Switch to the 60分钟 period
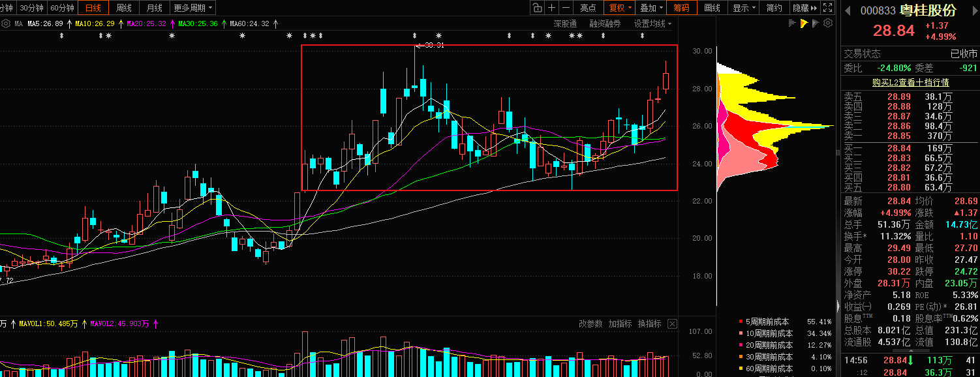Viewport: 980px width, 377px height. (62, 8)
